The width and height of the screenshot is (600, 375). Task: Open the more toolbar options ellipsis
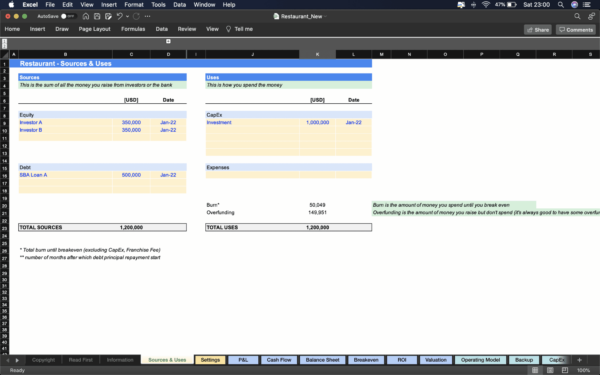pyautogui.click(x=148, y=16)
